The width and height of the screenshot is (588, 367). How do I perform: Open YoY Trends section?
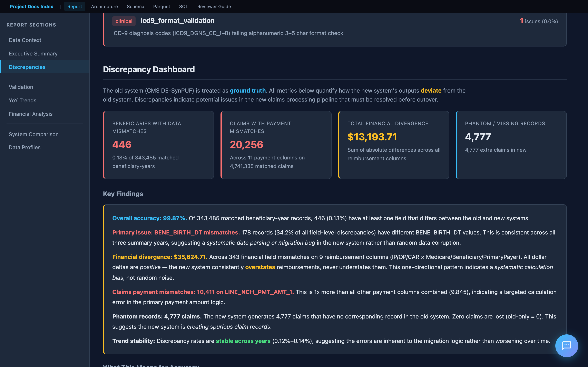pos(22,101)
